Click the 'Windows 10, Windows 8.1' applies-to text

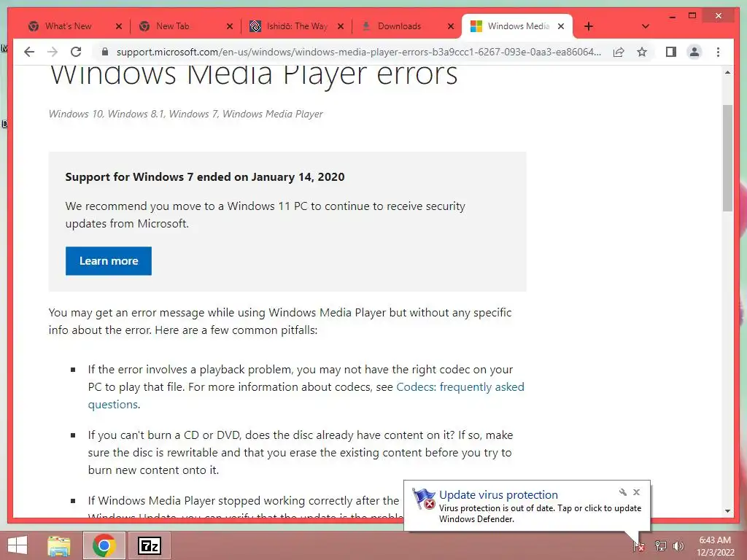pos(186,114)
